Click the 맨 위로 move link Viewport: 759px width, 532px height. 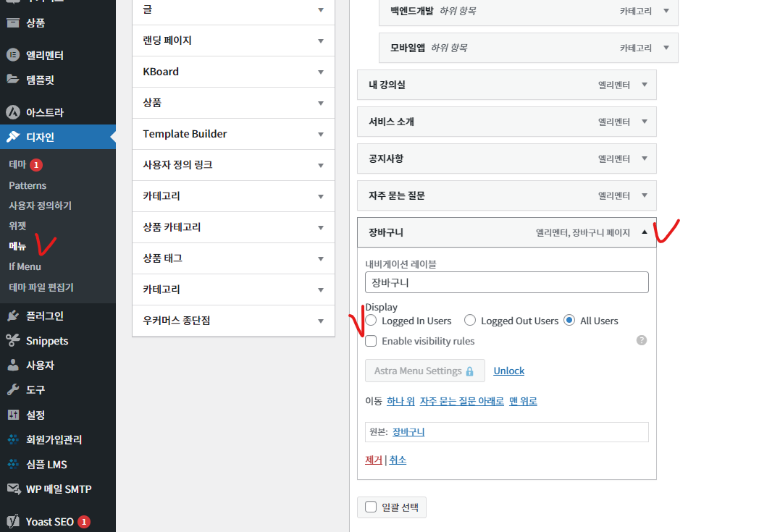(x=523, y=401)
